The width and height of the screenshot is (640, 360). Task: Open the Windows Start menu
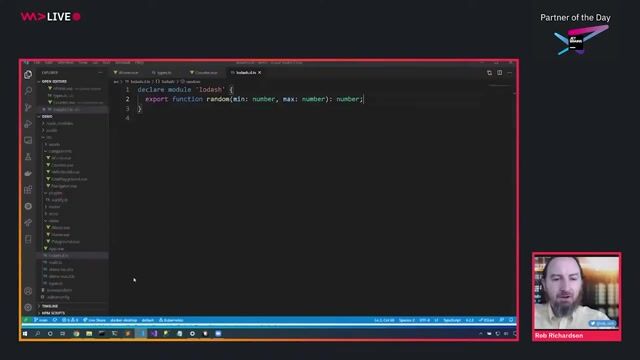(25, 333)
